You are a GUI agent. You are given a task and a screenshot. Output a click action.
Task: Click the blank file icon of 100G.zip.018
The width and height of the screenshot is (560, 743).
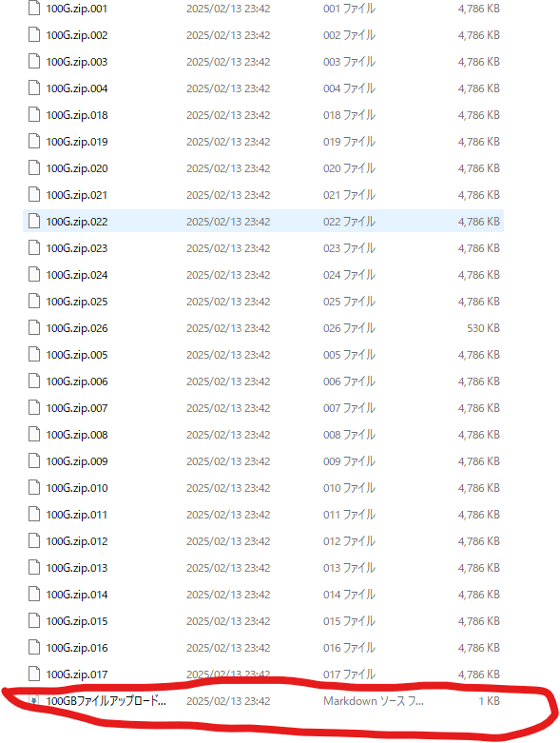(34, 115)
